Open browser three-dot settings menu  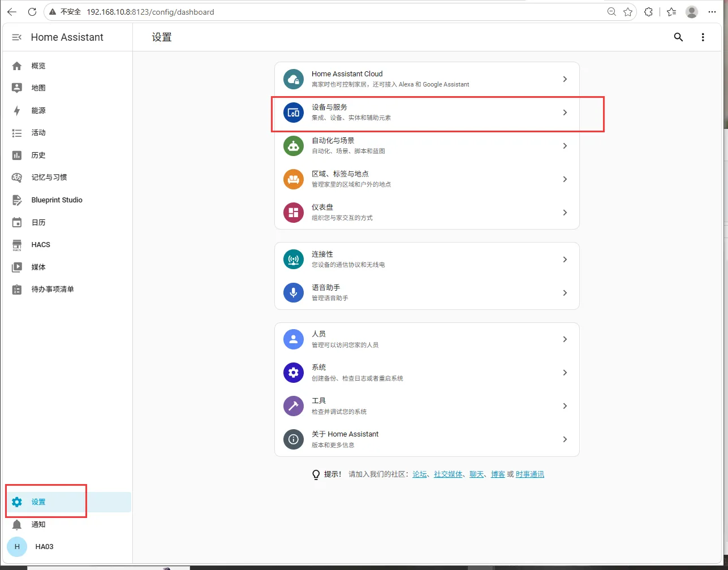pos(712,12)
